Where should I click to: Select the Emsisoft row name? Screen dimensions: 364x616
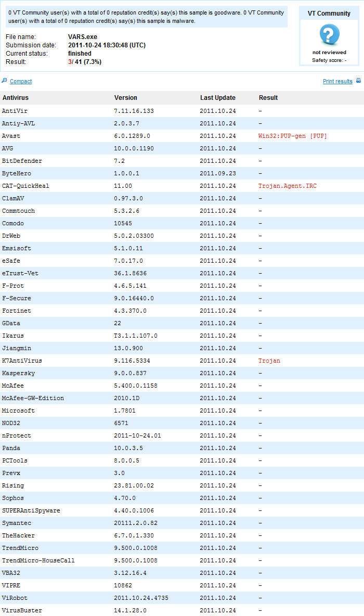17,248
